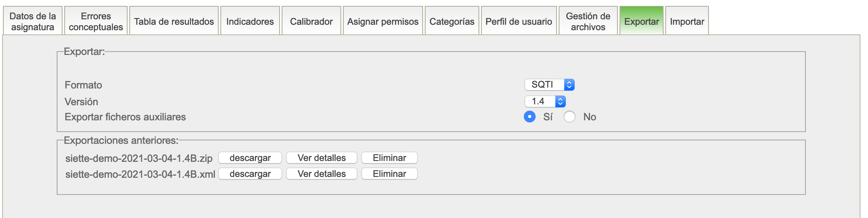This screenshot has height=218, width=868.
Task: Switch to Datos de la asignatura tab
Action: [33, 21]
